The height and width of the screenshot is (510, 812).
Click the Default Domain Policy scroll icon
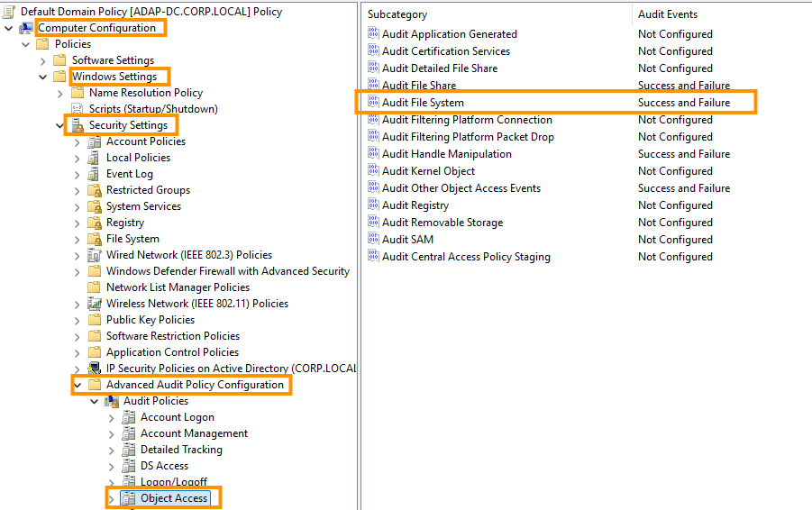[x=8, y=12]
